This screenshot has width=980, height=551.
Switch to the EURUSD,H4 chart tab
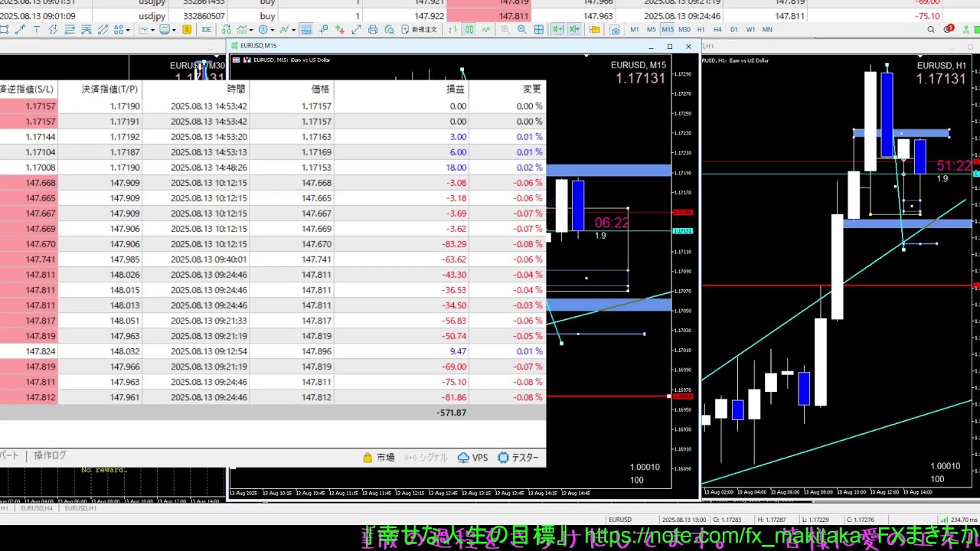[x=37, y=508]
